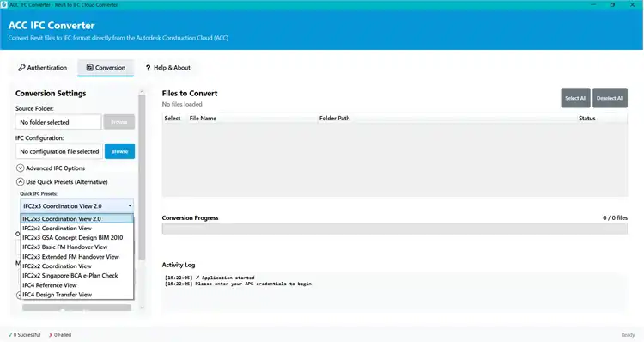Minimize the ACC IFC Converter window
Image resolution: width=644 pixels, height=342 pixels.
click(x=593, y=5)
